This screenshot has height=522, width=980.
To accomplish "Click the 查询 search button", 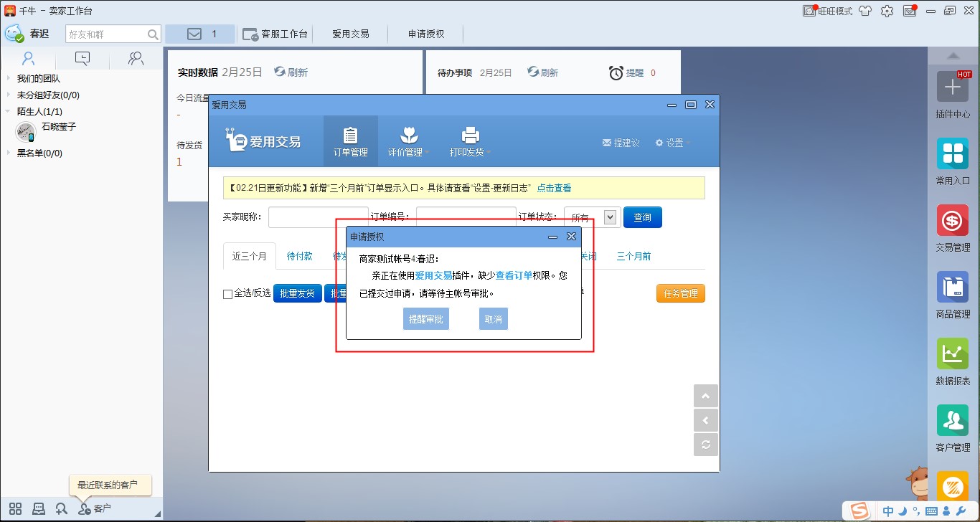I will coord(643,217).
